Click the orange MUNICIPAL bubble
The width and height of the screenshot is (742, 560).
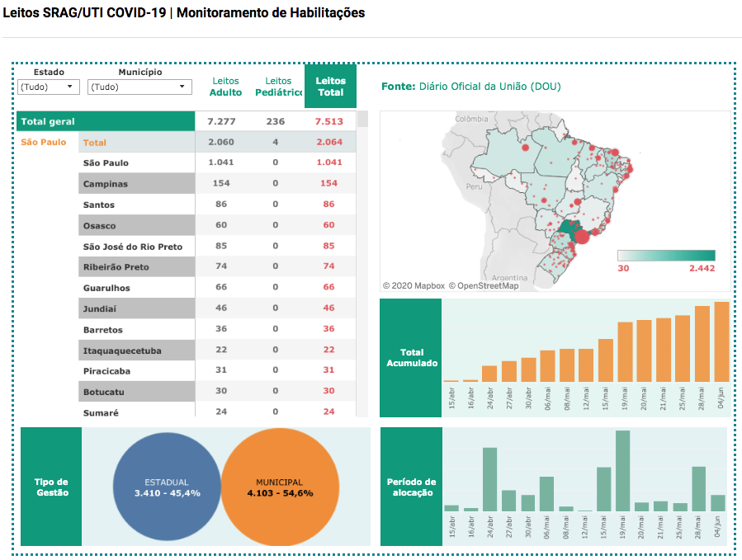[x=280, y=487]
